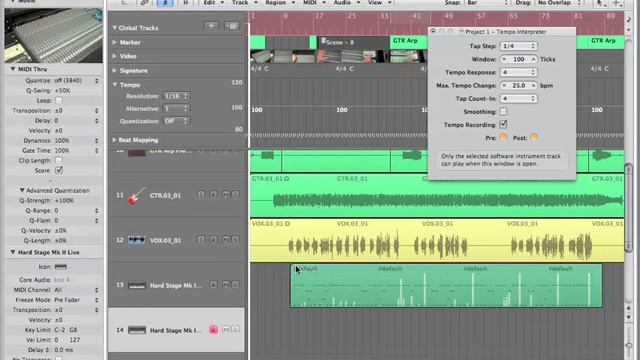The image size is (640, 360).
Task: Enable input monitoring on GTR.03_01 track
Action: point(201,195)
